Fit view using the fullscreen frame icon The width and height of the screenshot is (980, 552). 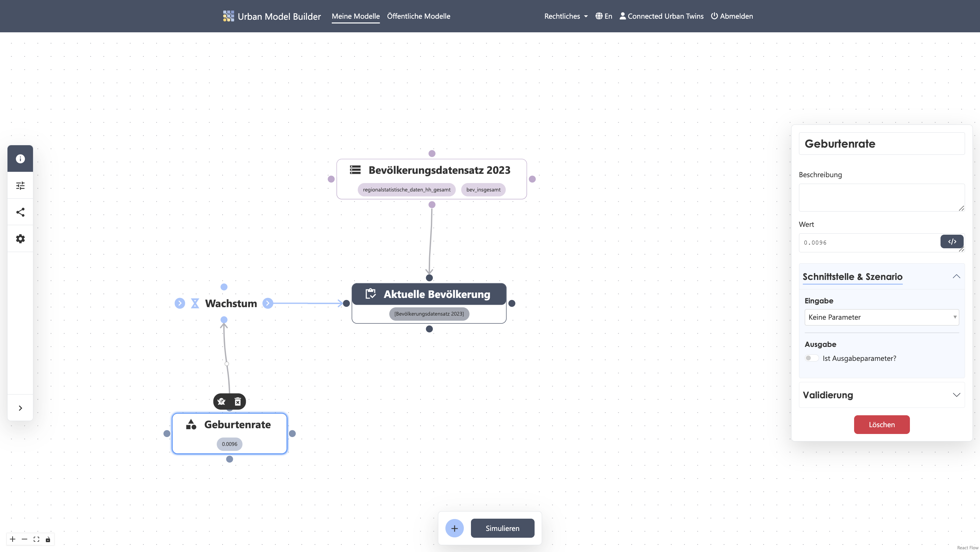(36, 539)
